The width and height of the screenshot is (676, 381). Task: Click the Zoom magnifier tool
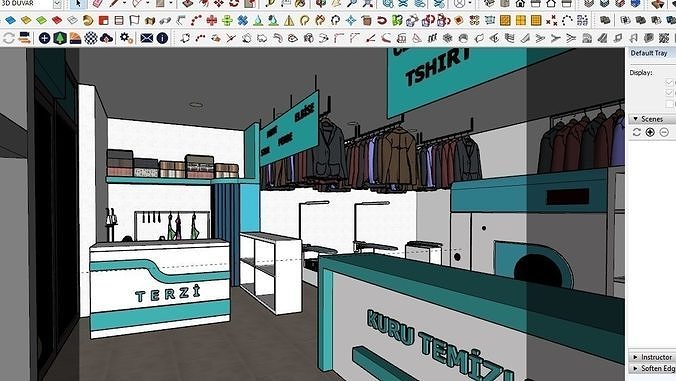[352, 3]
